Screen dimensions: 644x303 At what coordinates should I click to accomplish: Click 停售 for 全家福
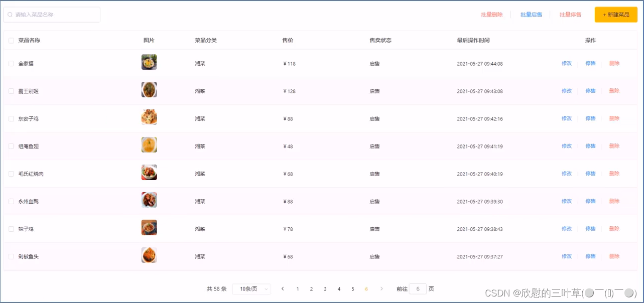click(590, 63)
